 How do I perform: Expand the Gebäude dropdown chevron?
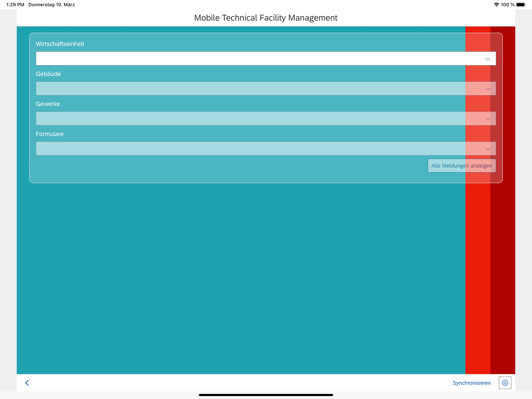[488, 89]
